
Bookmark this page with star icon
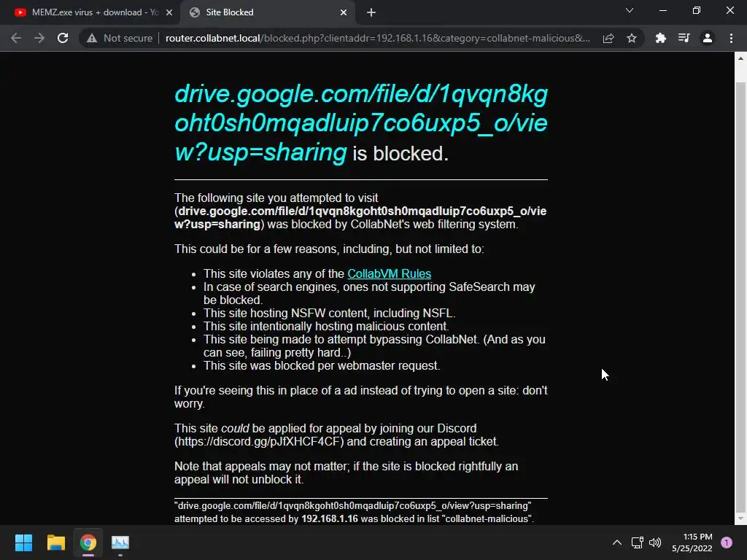point(632,38)
